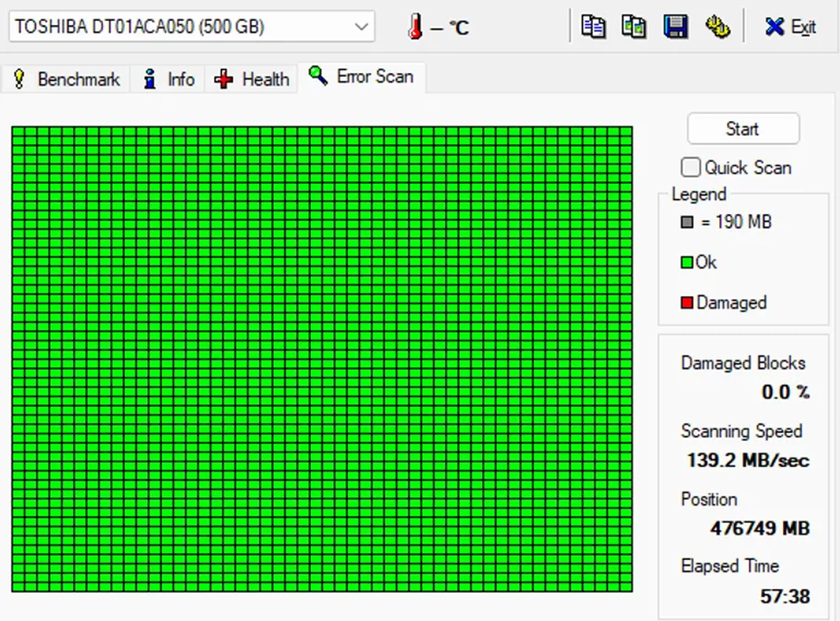Click the red cross icon on the Health tab
Image resolution: width=840 pixels, height=621 pixels.
tap(223, 79)
